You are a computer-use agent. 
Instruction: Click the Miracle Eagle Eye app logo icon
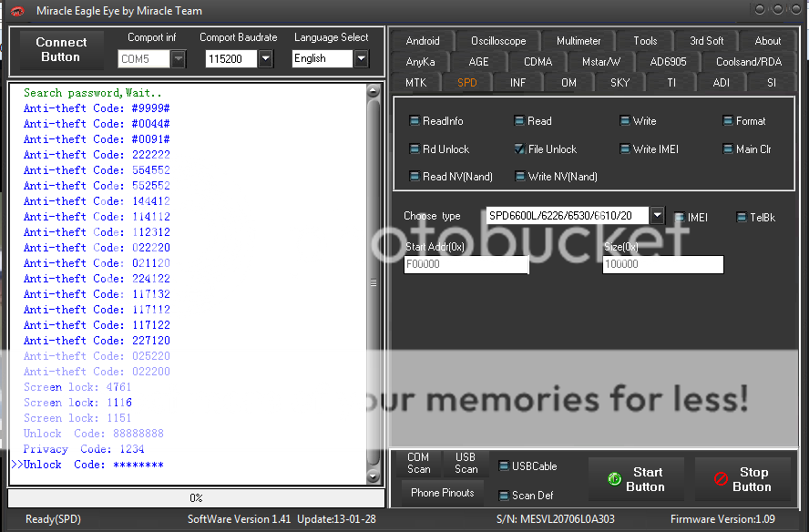[17, 11]
